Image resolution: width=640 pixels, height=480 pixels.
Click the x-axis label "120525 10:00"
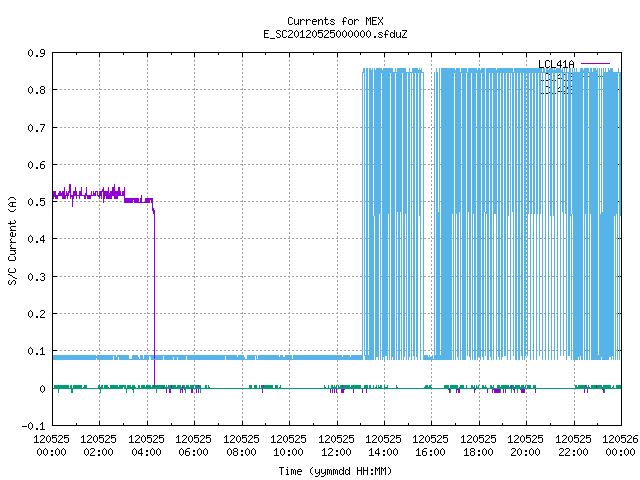[289, 446]
